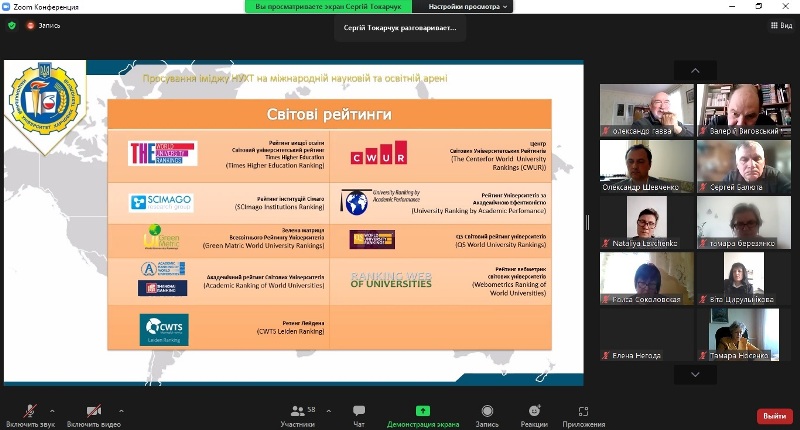The width and height of the screenshot is (800, 430).
Task: Select Nataliya Lerchenko video thumbnail
Action: coord(647,222)
